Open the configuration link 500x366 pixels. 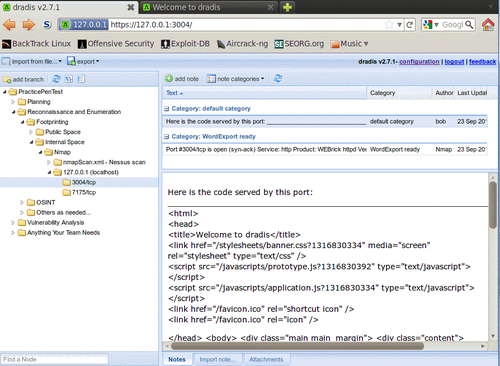[419, 62]
